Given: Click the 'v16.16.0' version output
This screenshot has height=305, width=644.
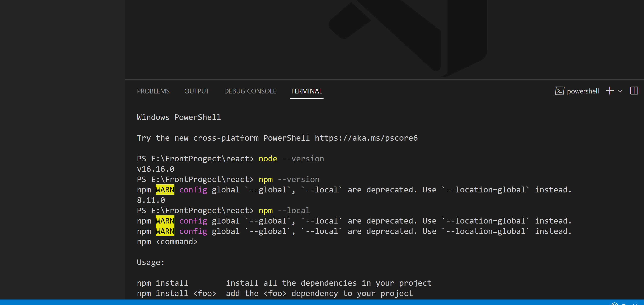Looking at the screenshot, I should click(x=155, y=169).
